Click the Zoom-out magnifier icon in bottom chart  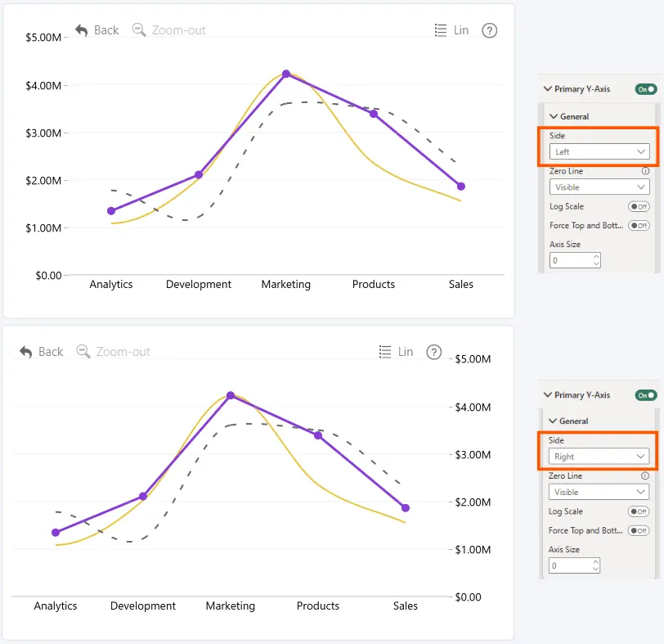[83, 352]
